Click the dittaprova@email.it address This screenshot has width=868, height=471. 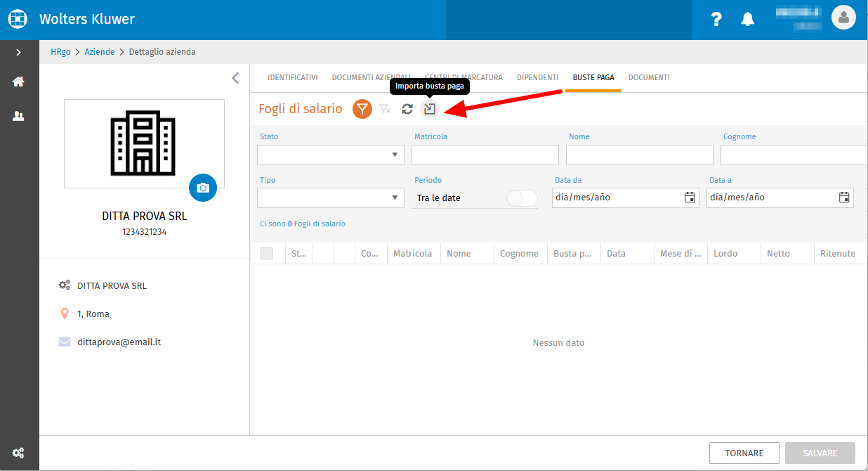tap(119, 342)
